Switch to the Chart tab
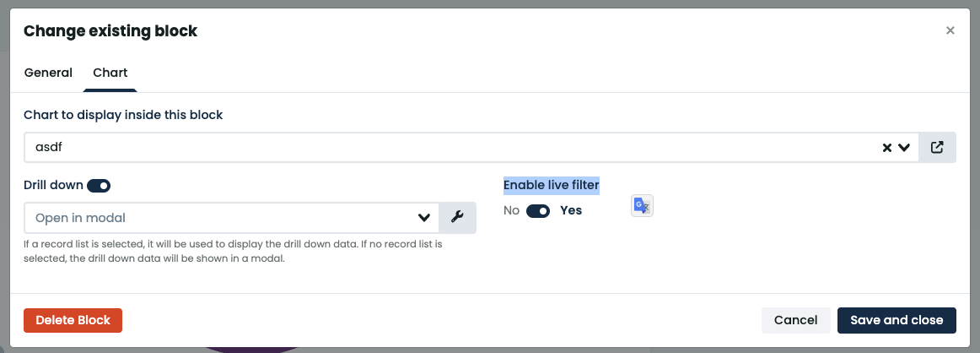The height and width of the screenshot is (353, 980). [110, 73]
